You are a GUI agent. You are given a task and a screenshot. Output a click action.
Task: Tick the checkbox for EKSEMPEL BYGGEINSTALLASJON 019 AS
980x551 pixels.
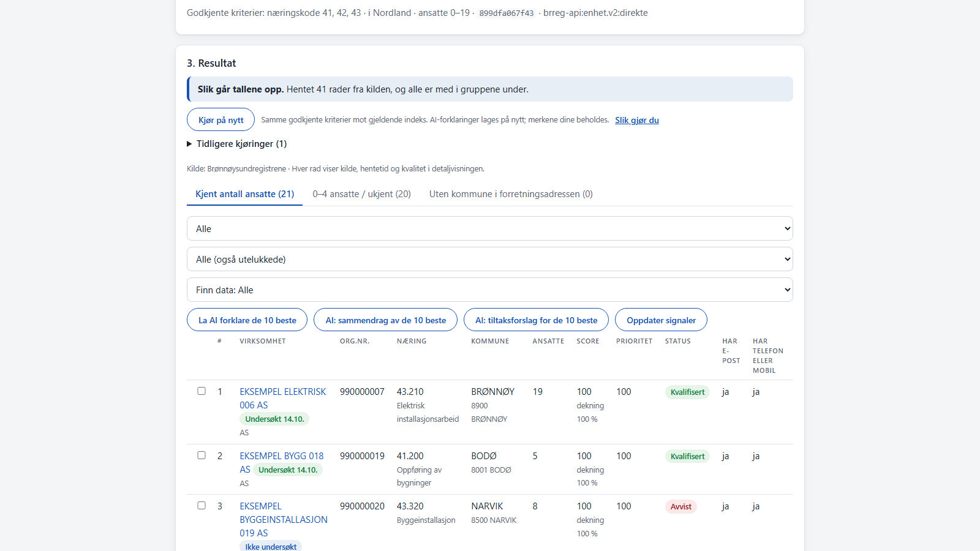[202, 506]
